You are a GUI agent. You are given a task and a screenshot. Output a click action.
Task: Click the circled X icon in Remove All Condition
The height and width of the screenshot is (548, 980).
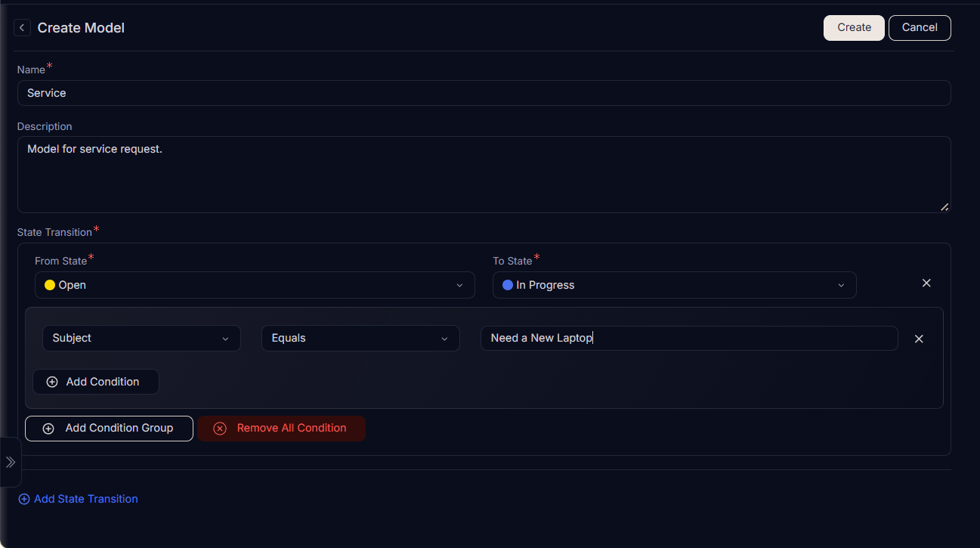coord(220,429)
